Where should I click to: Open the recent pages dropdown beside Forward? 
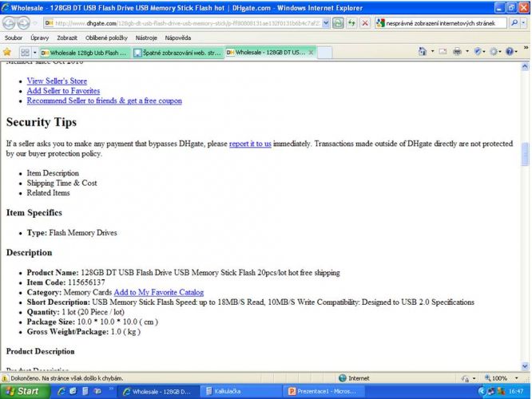point(35,23)
